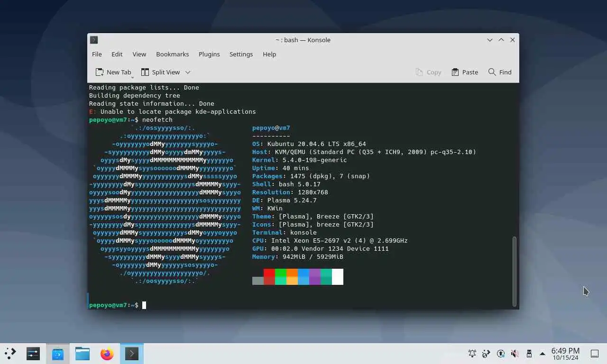Image resolution: width=607 pixels, height=364 pixels.
Task: Open the notifications bell in system tray
Action: click(472, 354)
